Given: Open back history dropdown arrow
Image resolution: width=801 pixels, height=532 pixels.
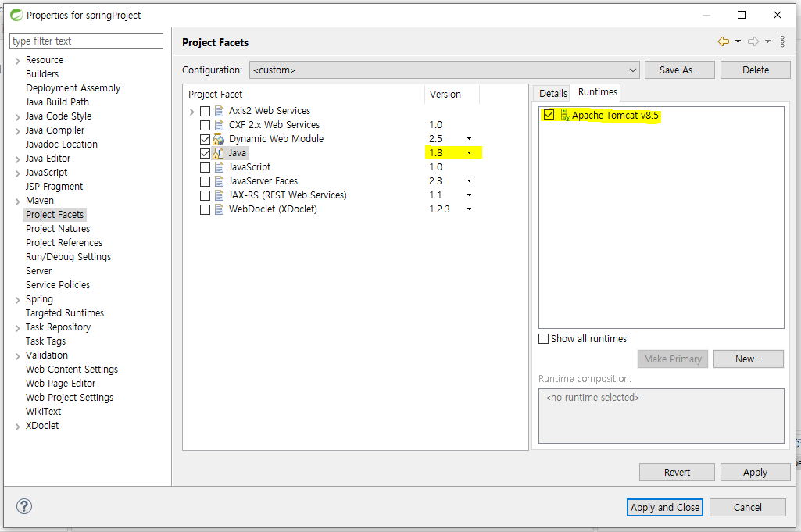Looking at the screenshot, I should [738, 42].
